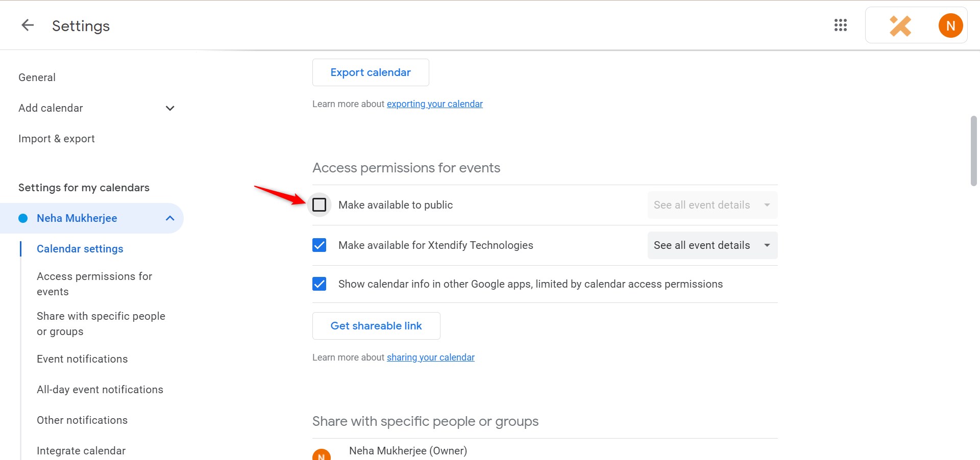The height and width of the screenshot is (460, 980).
Task: Open the profile avatar menu
Action: tap(950, 25)
